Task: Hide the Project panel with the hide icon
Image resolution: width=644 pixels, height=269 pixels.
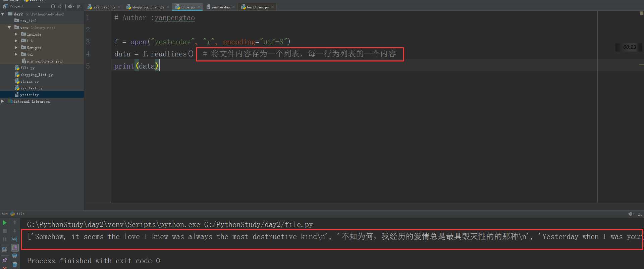Action: [x=79, y=6]
